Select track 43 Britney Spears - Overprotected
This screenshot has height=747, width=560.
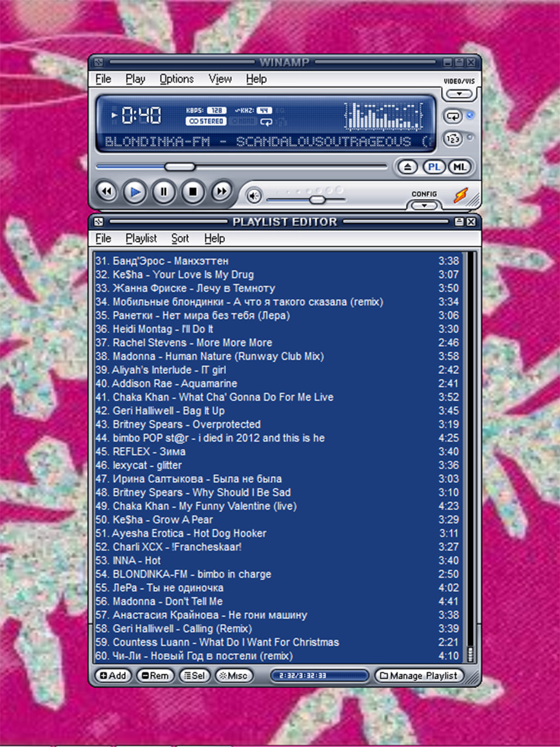pyautogui.click(x=186, y=425)
